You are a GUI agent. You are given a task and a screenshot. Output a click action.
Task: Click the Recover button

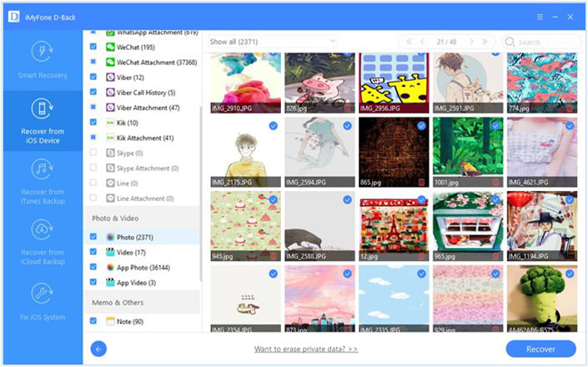[x=540, y=349]
